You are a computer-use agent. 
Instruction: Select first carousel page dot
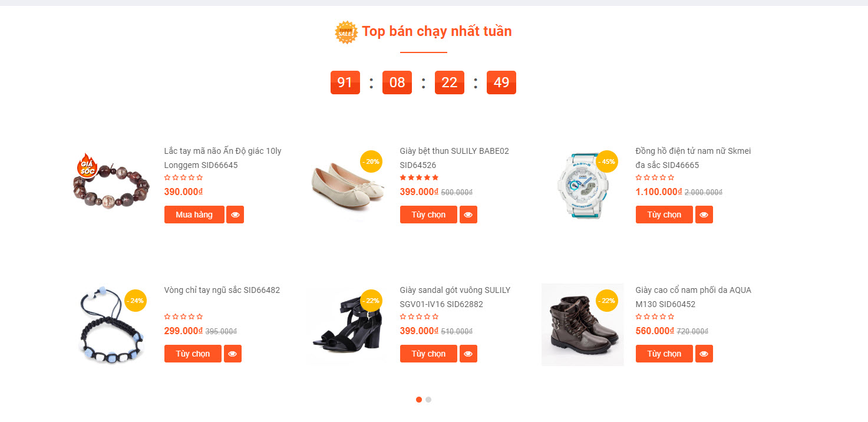pos(419,400)
